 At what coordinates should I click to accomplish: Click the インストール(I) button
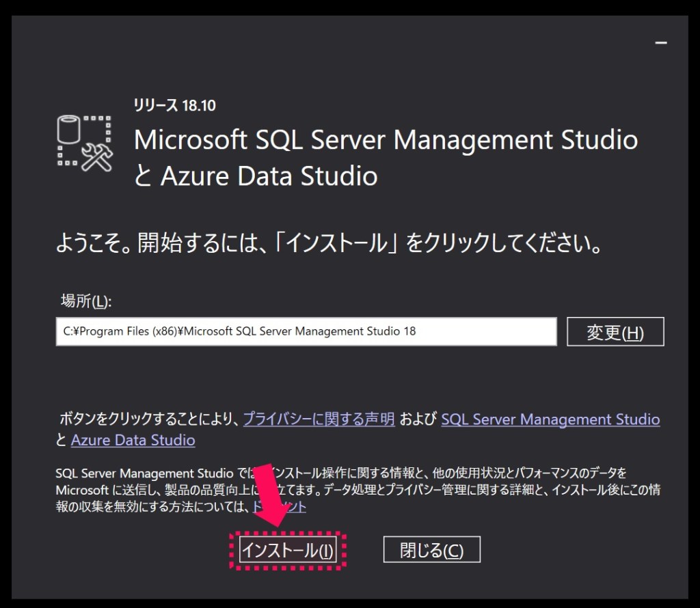[288, 549]
